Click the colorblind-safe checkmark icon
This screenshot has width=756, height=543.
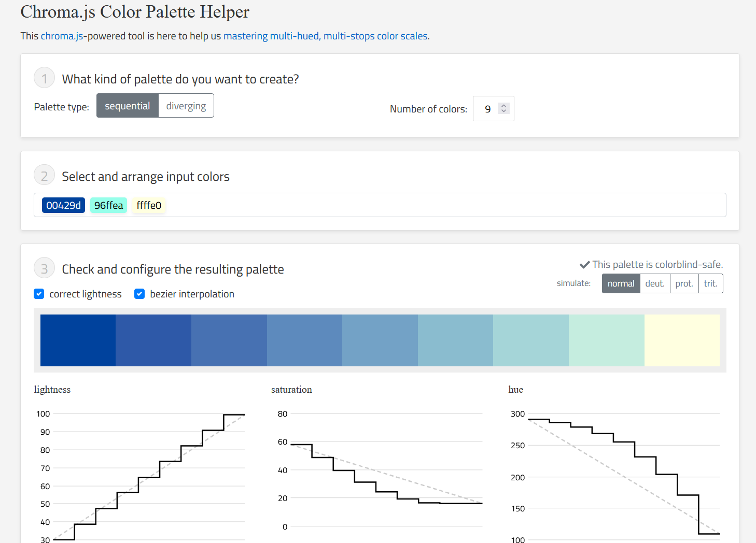click(584, 265)
